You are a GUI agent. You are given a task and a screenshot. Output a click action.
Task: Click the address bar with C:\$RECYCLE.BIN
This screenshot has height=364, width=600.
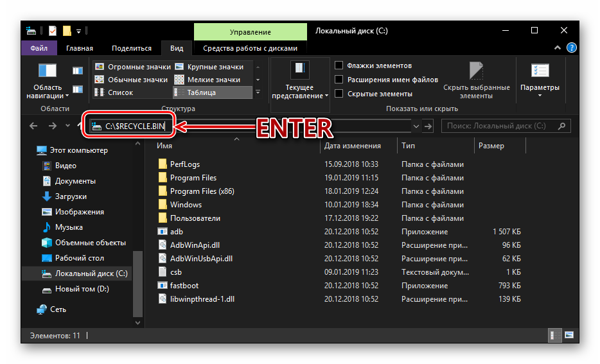(x=249, y=126)
